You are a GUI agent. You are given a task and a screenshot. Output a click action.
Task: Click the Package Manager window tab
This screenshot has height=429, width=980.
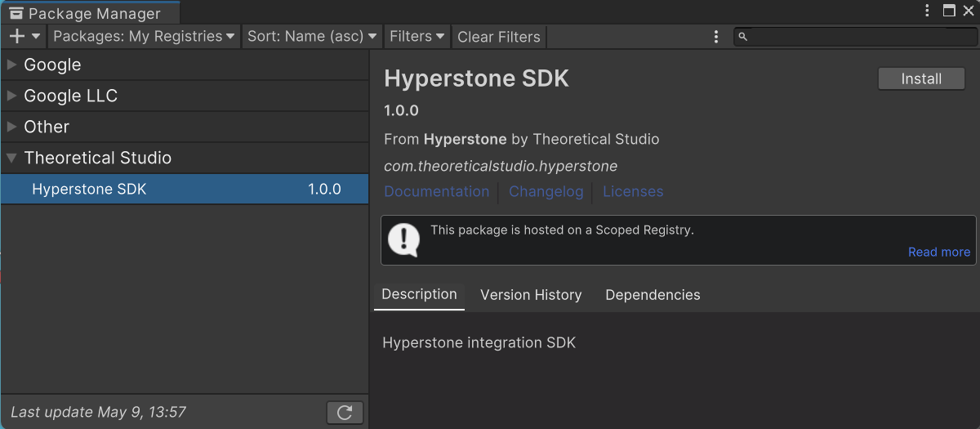[x=90, y=13]
